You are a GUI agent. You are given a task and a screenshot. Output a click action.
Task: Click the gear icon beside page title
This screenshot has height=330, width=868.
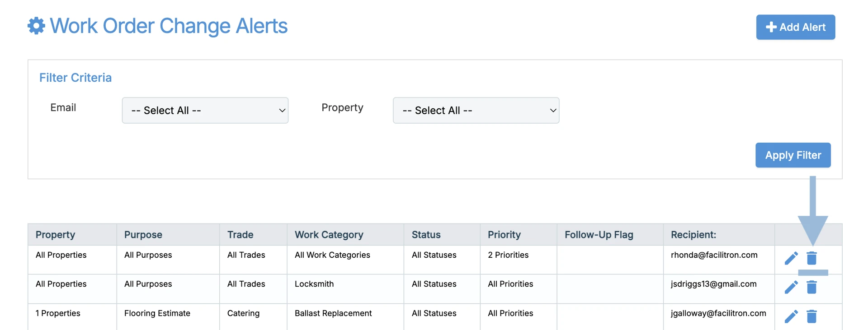pos(36,26)
